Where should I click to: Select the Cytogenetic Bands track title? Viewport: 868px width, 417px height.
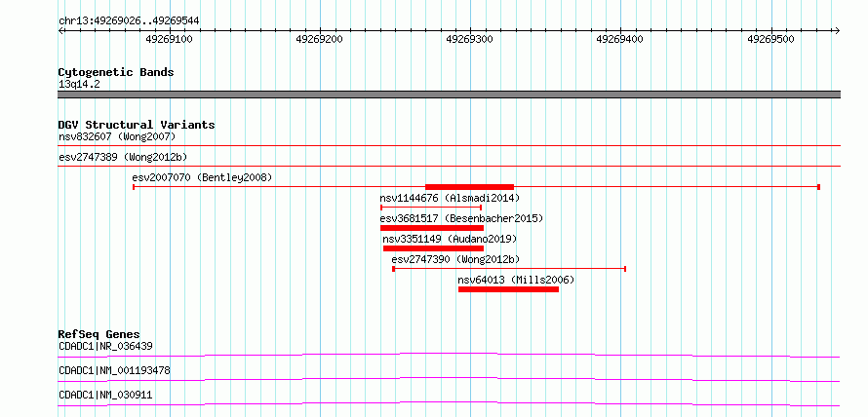116,72
